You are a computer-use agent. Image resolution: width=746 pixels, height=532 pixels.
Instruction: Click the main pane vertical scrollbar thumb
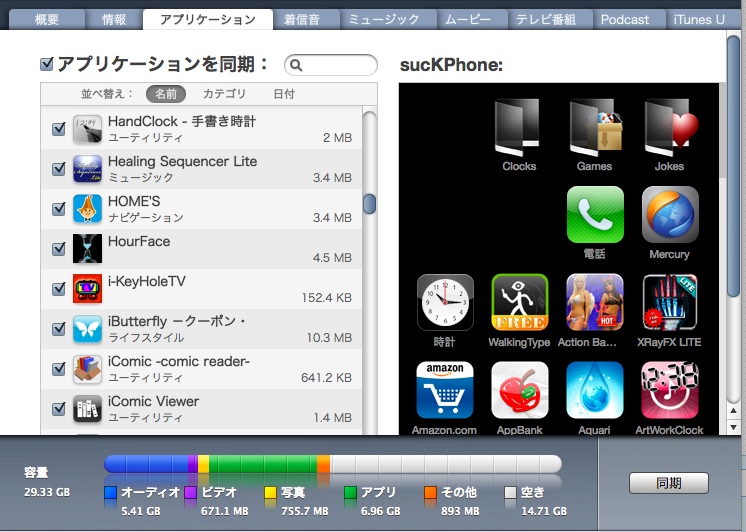click(x=733, y=167)
